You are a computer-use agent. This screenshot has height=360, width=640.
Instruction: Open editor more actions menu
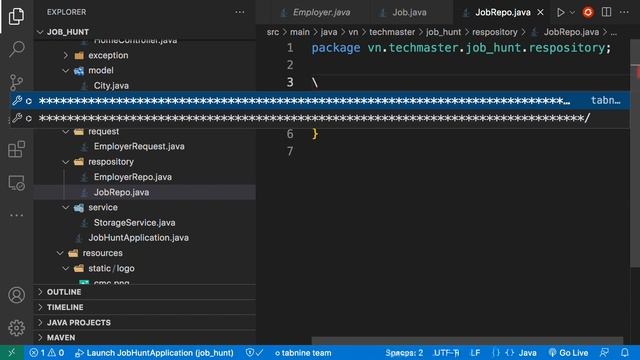click(624, 12)
